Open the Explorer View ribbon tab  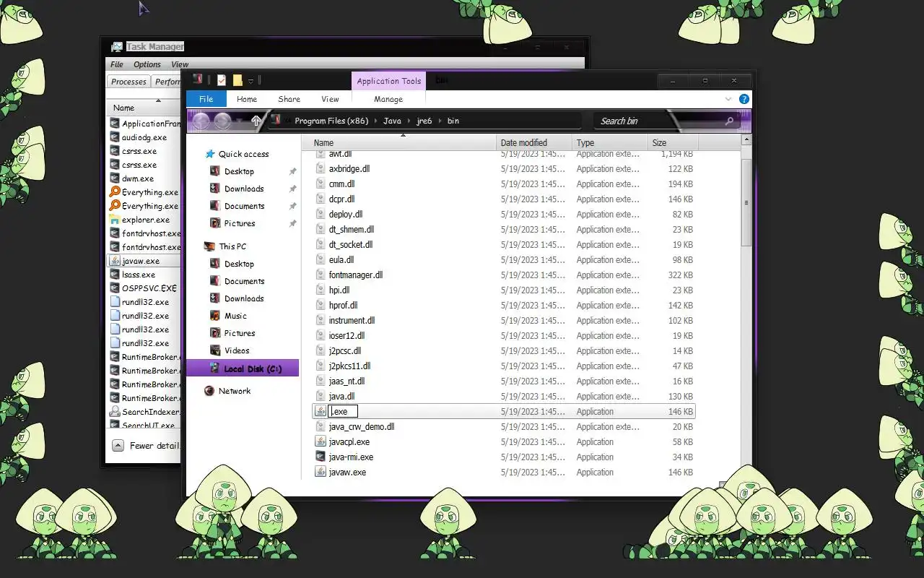[x=330, y=99]
